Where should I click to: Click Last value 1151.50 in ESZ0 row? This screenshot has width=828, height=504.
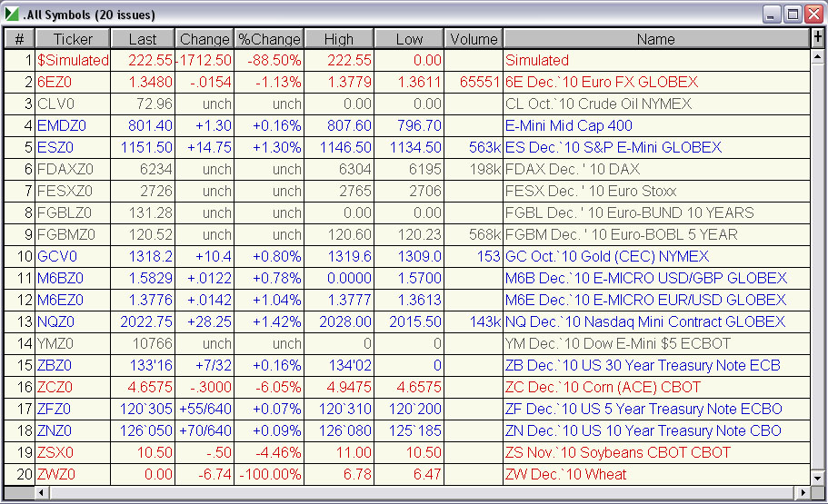click(146, 147)
